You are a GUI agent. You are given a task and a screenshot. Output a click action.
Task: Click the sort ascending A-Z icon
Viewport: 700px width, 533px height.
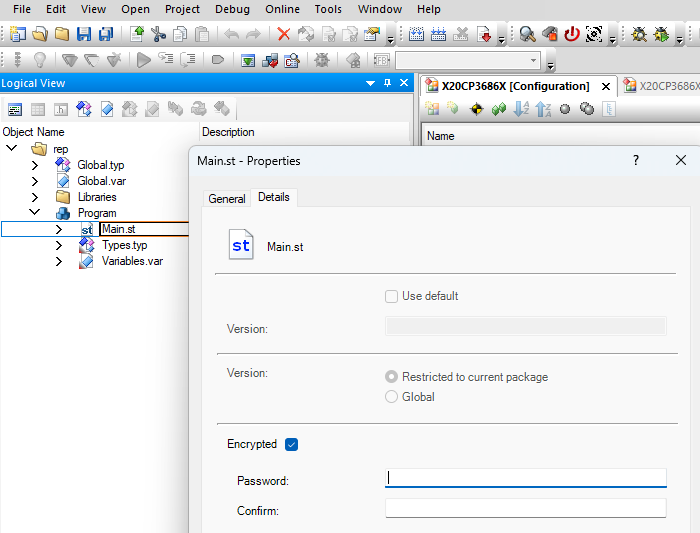(x=521, y=109)
